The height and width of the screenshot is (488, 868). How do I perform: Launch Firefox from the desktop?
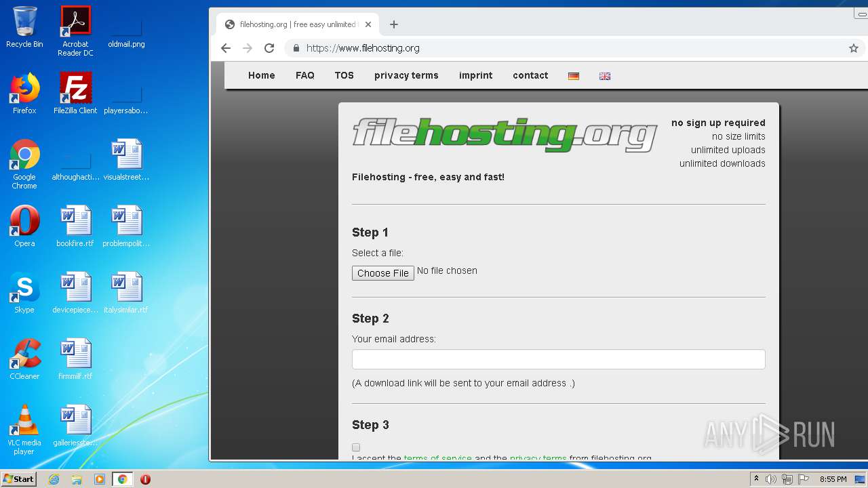coord(24,94)
